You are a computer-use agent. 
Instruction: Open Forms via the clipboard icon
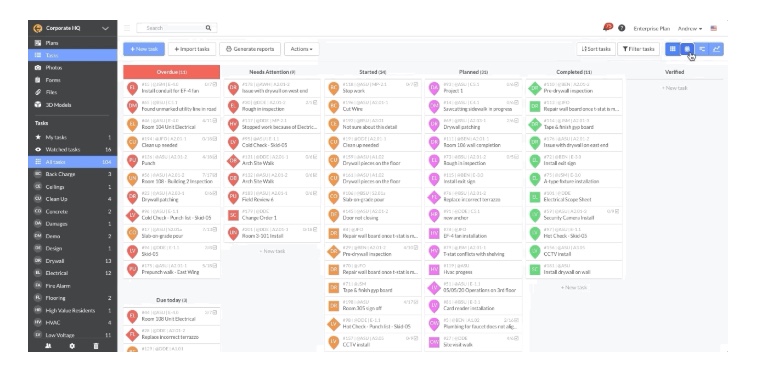click(x=38, y=80)
